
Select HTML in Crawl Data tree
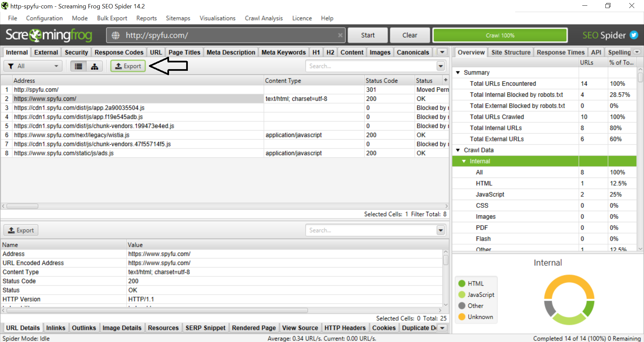click(544, 183)
